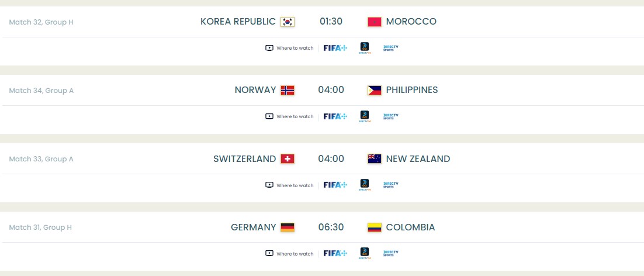Click the Philippines flag icon
644x276 pixels.
(375, 90)
